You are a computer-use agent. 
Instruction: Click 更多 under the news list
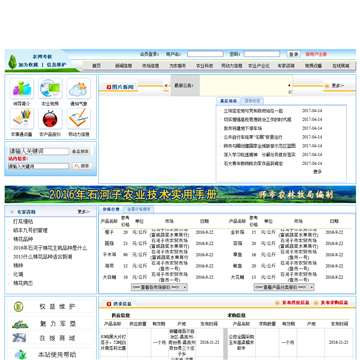(317, 172)
